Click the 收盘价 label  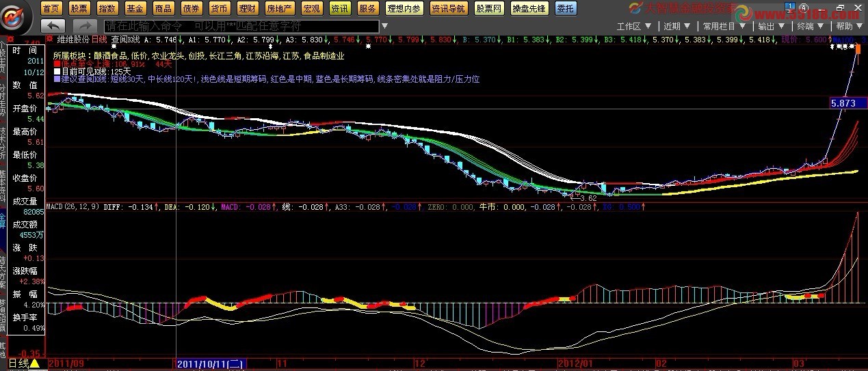coord(25,178)
